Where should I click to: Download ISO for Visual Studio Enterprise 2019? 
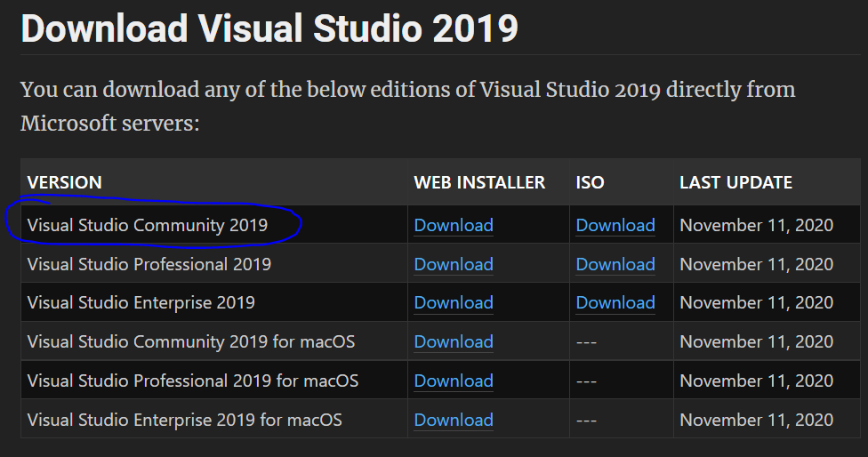(x=615, y=302)
